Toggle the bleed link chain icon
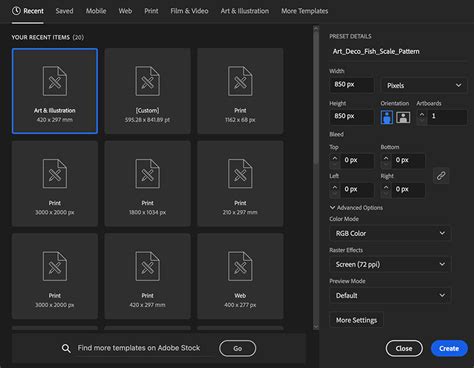This screenshot has height=368, width=474. click(441, 175)
